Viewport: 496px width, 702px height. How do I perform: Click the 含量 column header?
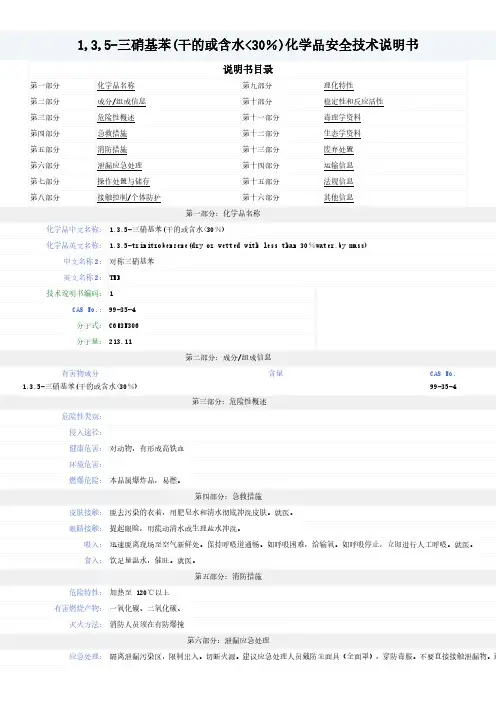pyautogui.click(x=276, y=373)
